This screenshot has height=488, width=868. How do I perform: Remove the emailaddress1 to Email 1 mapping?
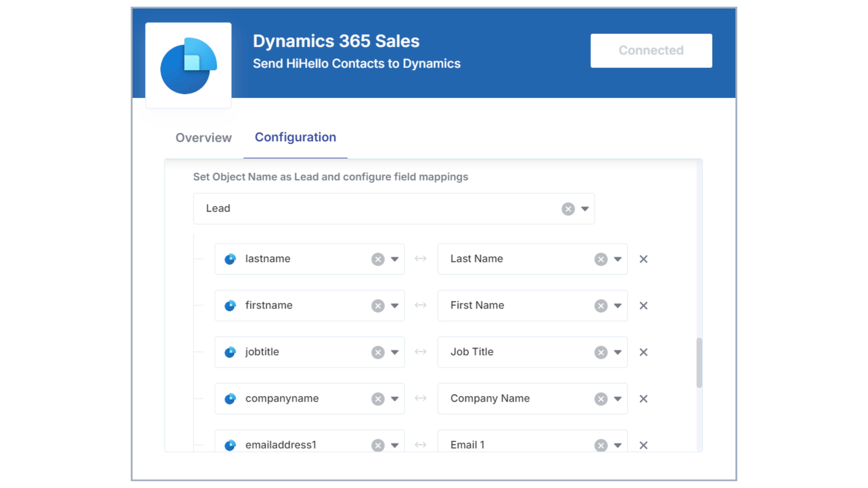tap(643, 445)
